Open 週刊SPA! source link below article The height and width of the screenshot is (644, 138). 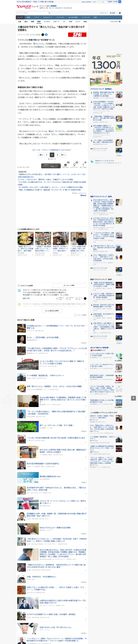(83, 195)
